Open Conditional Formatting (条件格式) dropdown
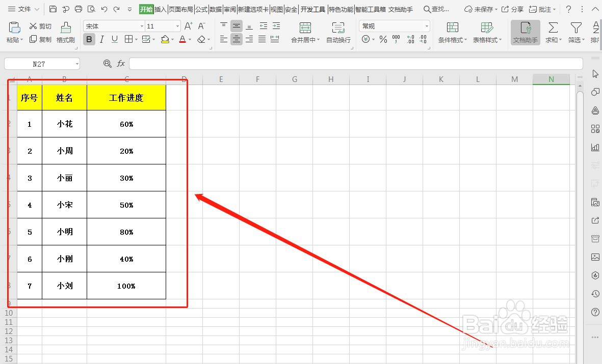Image resolution: width=602 pixels, height=364 pixels. click(453, 33)
